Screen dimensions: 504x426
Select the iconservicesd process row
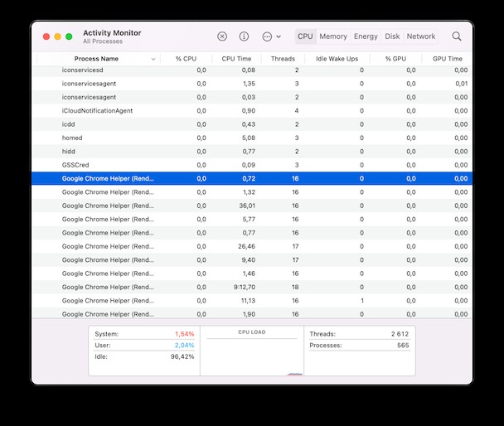click(252, 70)
